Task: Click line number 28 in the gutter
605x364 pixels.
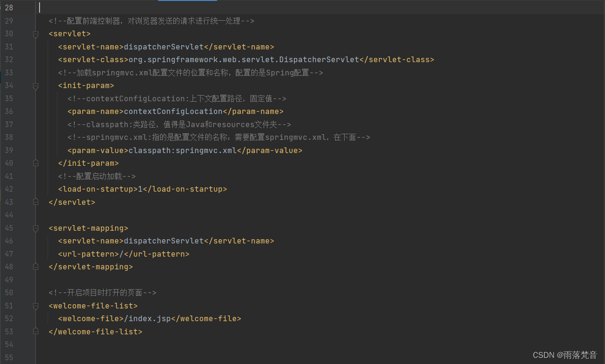Action: pos(9,8)
